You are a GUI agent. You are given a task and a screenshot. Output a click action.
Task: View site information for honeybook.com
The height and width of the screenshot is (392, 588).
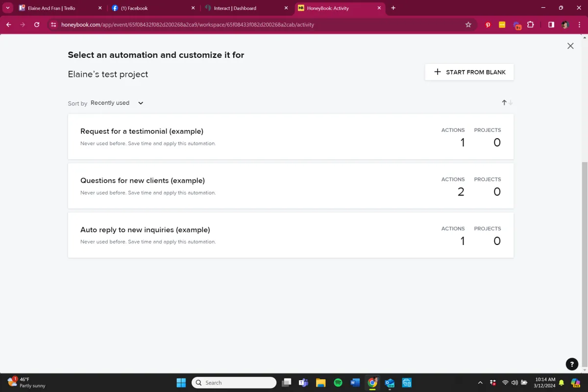click(54, 24)
